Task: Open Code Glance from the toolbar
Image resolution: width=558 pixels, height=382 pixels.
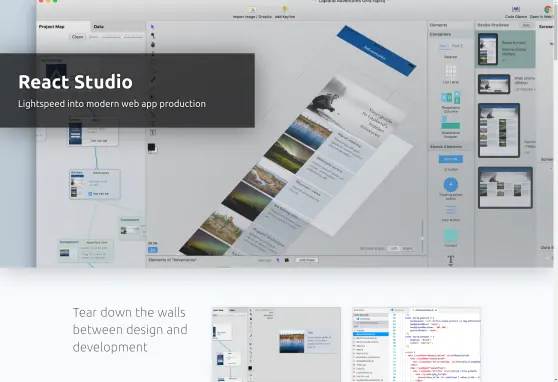Action: 516,9
